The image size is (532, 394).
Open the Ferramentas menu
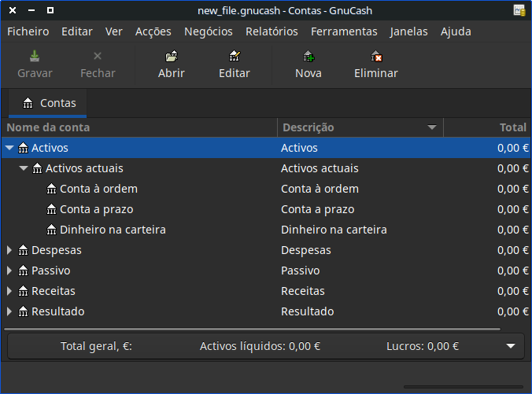[344, 31]
